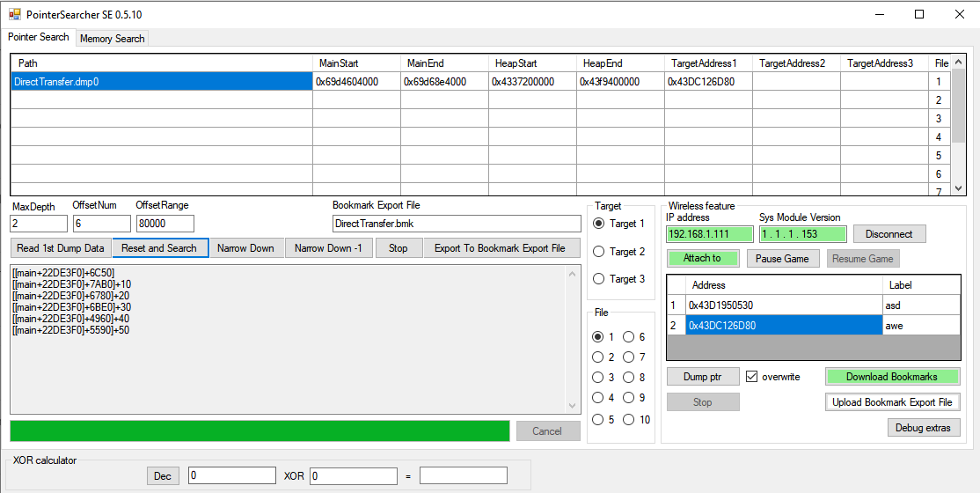Click results list scrollbar up arrow

(571, 274)
